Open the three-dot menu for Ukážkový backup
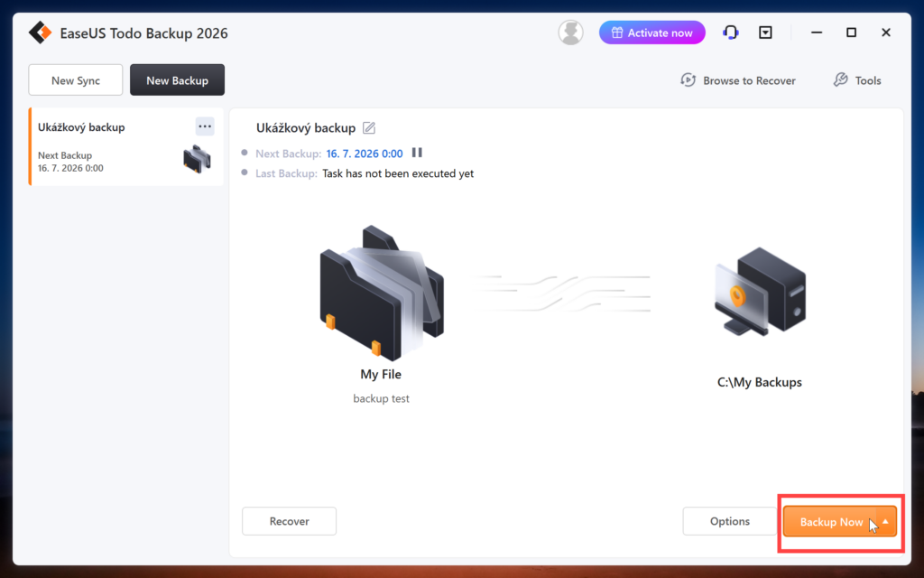The width and height of the screenshot is (924, 578). pyautogui.click(x=205, y=126)
